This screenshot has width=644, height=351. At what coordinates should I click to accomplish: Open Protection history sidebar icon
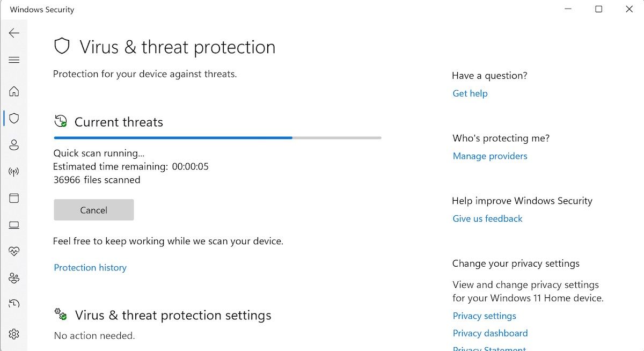(14, 304)
